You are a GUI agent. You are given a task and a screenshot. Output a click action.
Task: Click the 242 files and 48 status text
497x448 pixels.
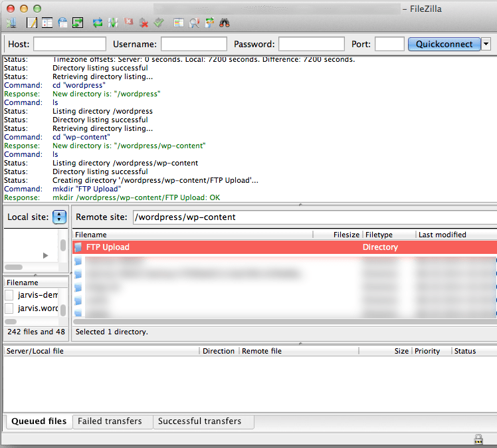pos(36,332)
